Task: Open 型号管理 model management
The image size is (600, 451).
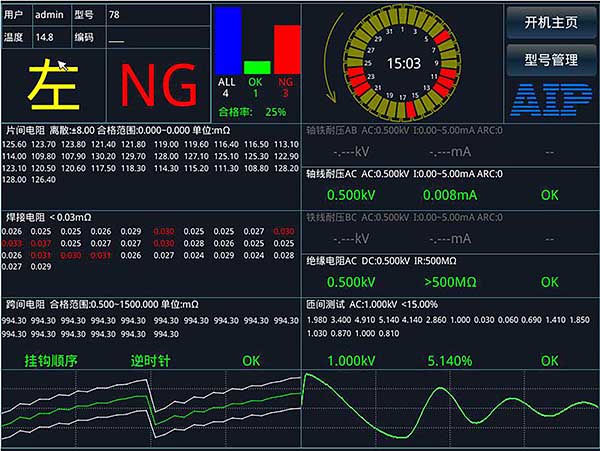Action: click(550, 59)
